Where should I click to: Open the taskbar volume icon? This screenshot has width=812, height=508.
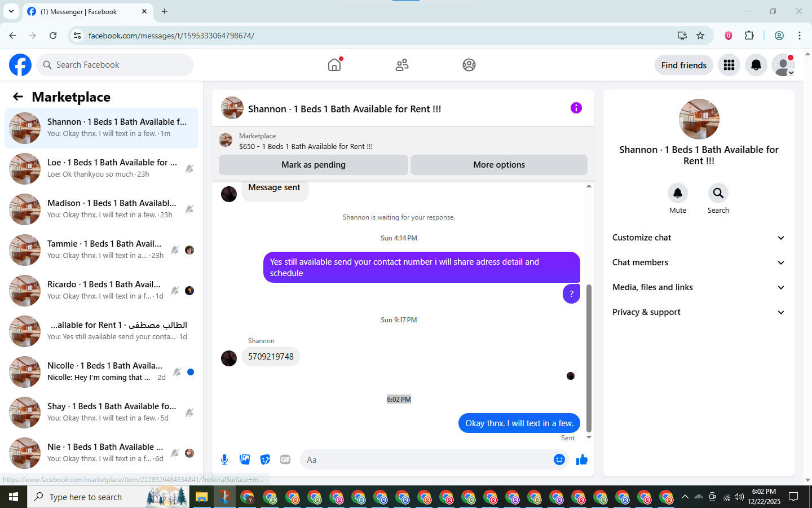pyautogui.click(x=739, y=497)
